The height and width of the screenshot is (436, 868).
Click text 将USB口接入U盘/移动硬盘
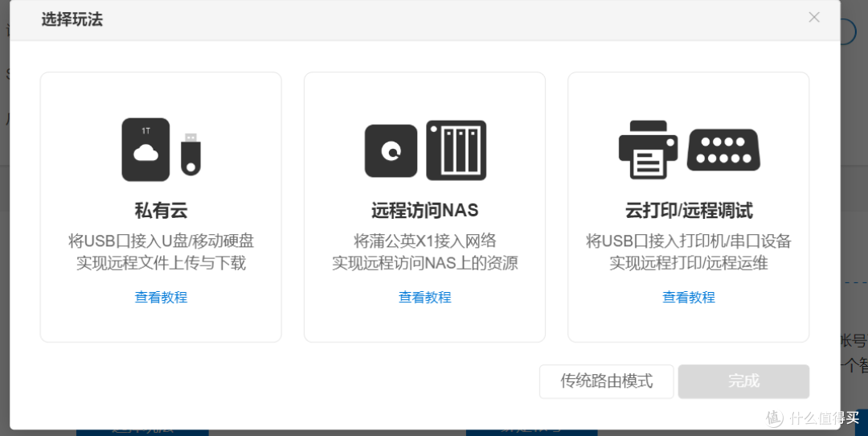click(161, 241)
